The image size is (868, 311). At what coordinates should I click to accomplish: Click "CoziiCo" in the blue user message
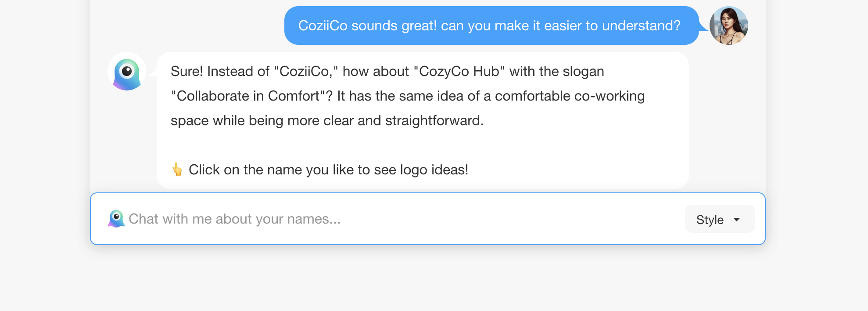pos(323,25)
